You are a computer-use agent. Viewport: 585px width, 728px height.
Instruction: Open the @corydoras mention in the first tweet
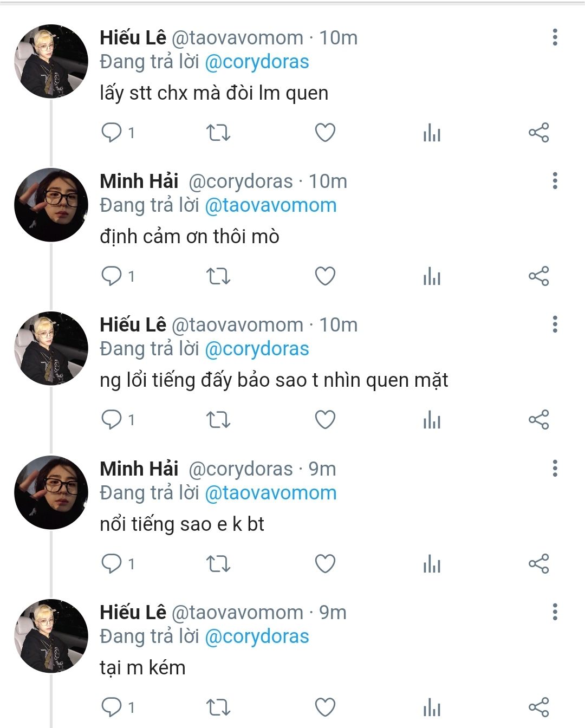257,62
